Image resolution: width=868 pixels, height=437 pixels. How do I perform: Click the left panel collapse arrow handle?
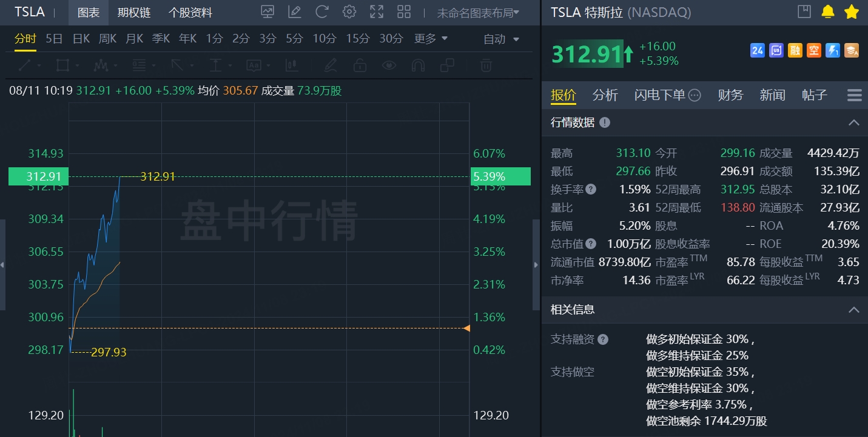pos(2,265)
